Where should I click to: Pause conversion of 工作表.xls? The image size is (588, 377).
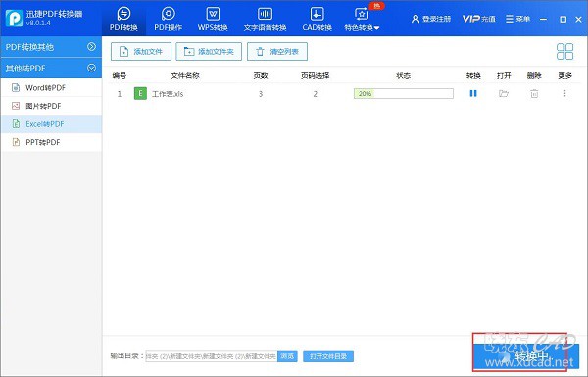473,93
